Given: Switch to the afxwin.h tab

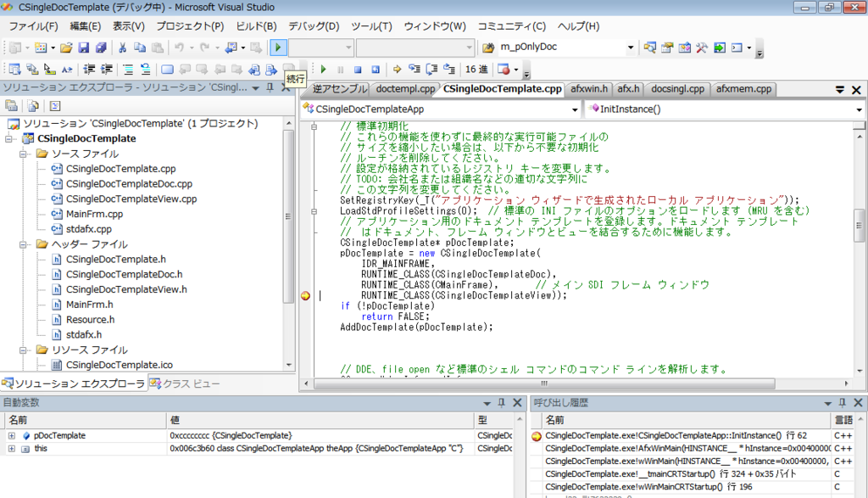Looking at the screenshot, I should (589, 88).
